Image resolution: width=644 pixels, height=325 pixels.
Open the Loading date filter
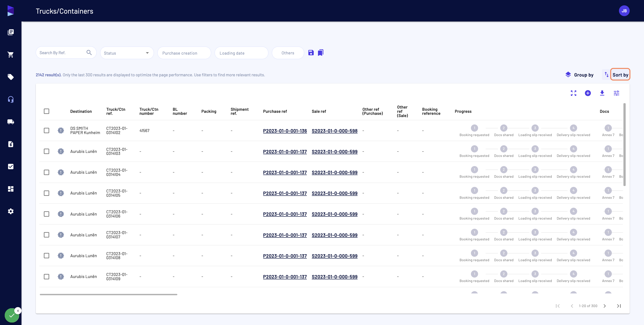(x=241, y=53)
